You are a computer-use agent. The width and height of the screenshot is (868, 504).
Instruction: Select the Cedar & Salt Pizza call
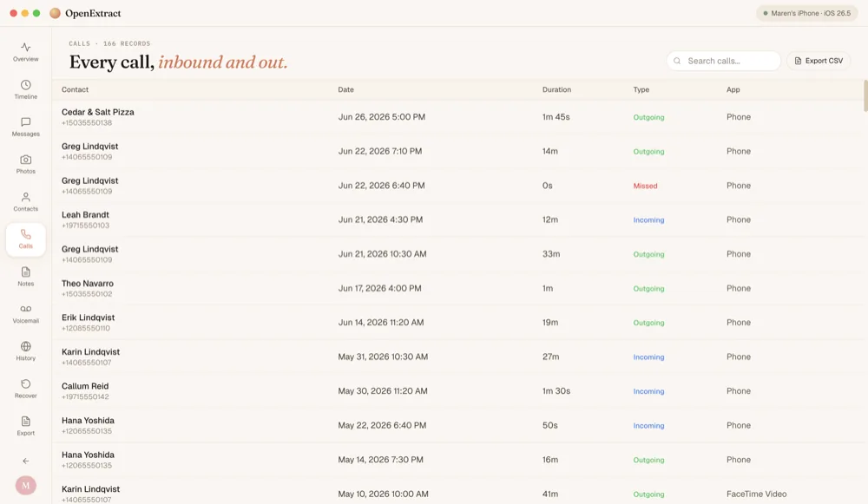click(457, 117)
